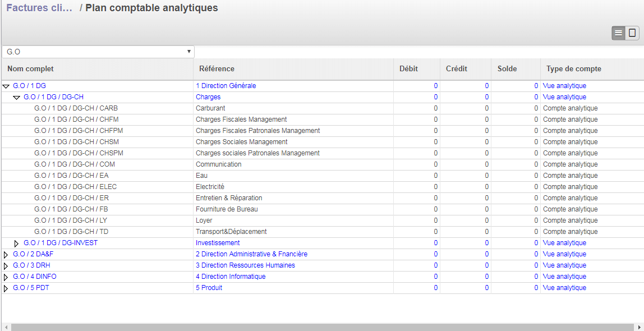Collapse the G.O / 1 DG tree node
The width and height of the screenshot is (644, 331).
pyautogui.click(x=6, y=86)
